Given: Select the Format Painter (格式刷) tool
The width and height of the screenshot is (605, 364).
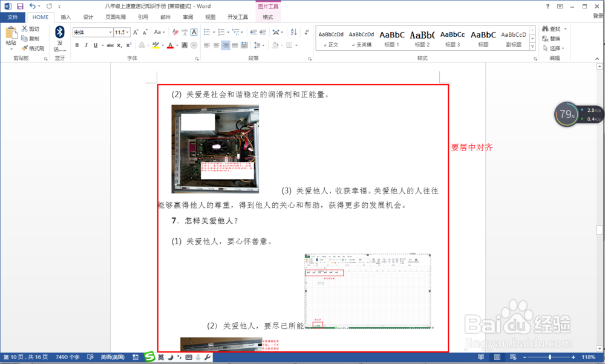Looking at the screenshot, I should coord(32,48).
